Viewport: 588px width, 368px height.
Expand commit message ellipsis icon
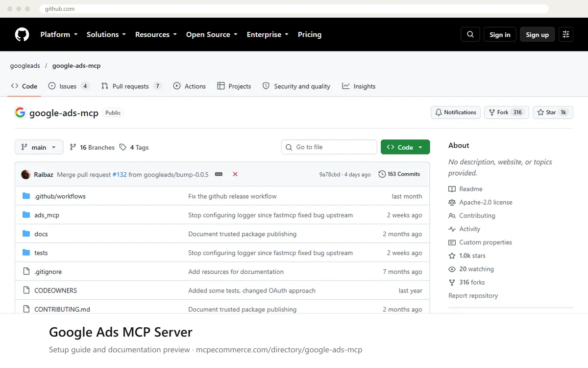[x=219, y=174]
